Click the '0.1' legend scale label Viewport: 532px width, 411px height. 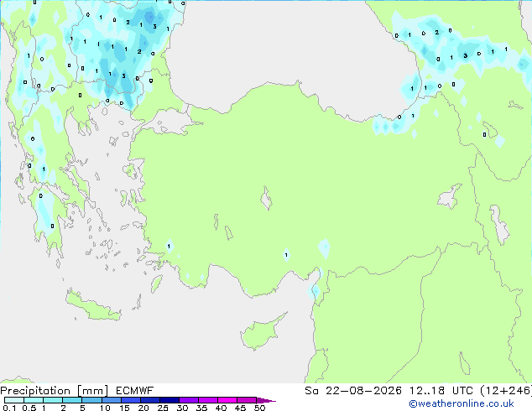tap(9, 408)
